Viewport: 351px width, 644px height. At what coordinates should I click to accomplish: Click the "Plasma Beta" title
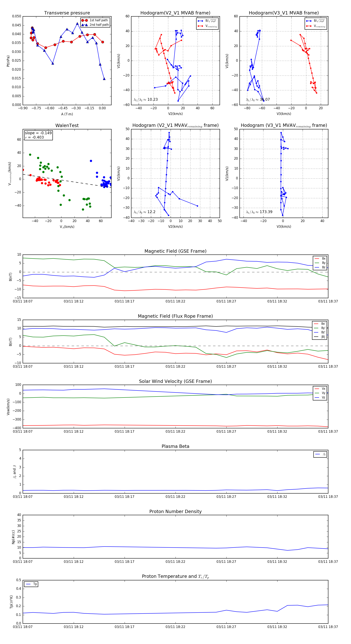tap(175, 446)
